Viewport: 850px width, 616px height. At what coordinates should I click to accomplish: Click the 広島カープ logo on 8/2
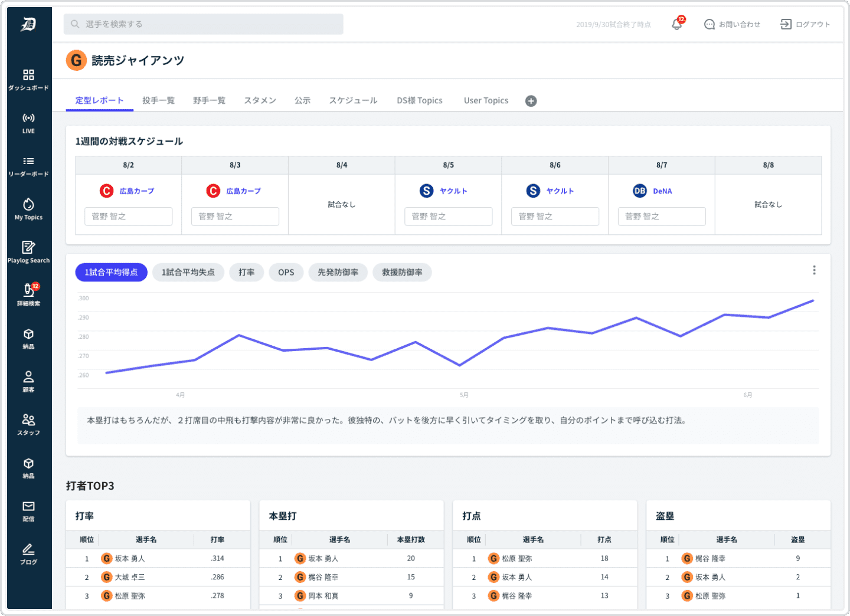106,191
